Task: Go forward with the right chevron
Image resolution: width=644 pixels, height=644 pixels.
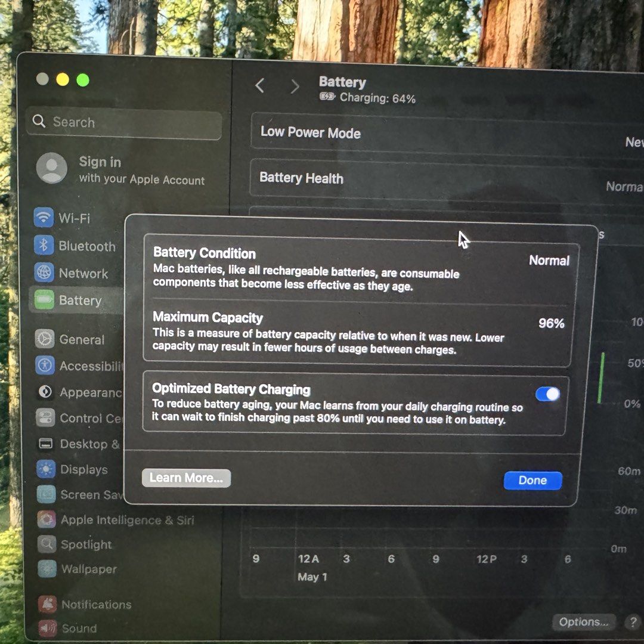Action: click(295, 86)
